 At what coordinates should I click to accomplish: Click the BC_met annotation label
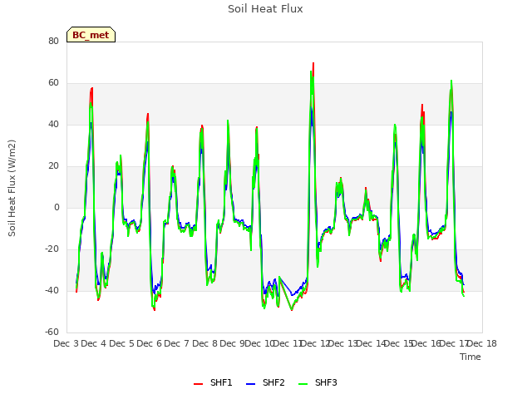click(91, 35)
